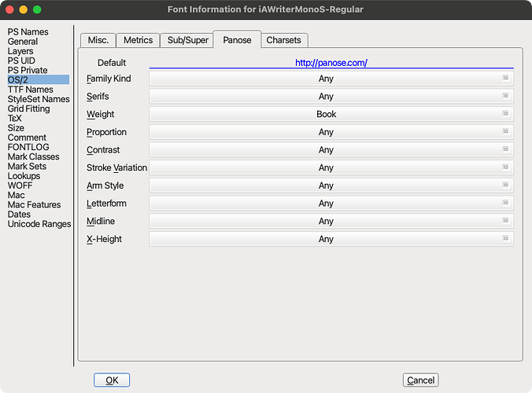Open the Weight dropdown showing Book
Viewport: 532px width, 393px height.
click(x=331, y=114)
